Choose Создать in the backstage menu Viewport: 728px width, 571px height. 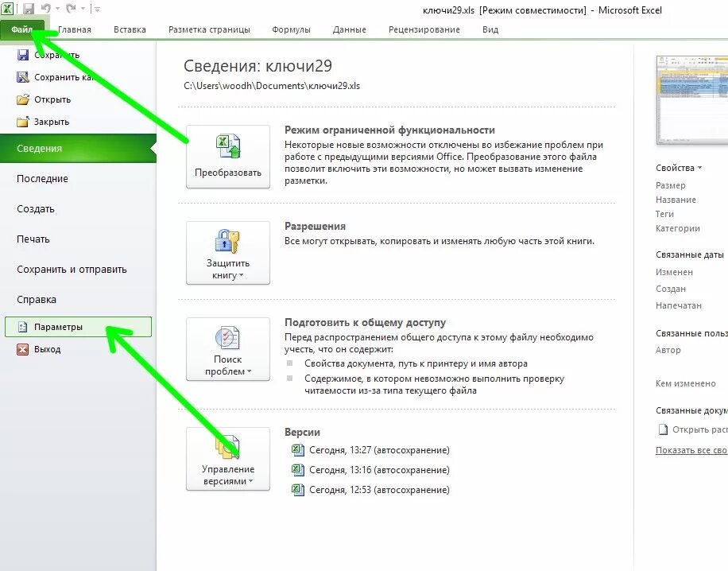pyautogui.click(x=35, y=209)
